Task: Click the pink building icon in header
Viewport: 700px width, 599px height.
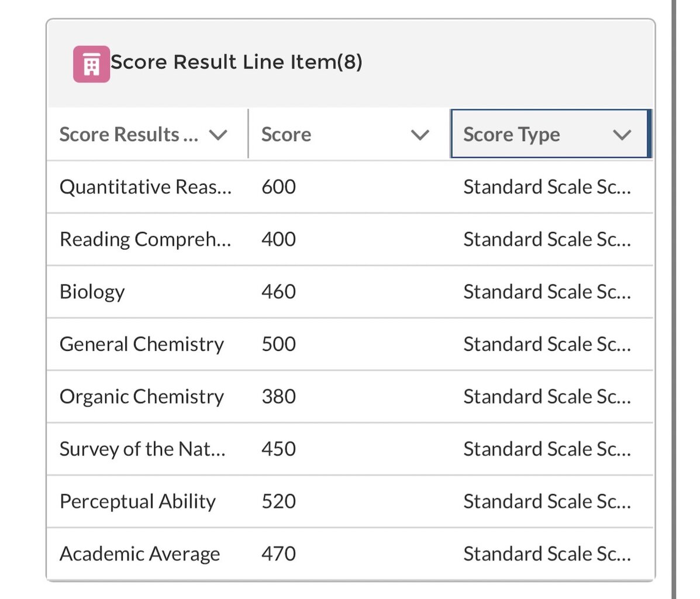Action: click(x=91, y=64)
